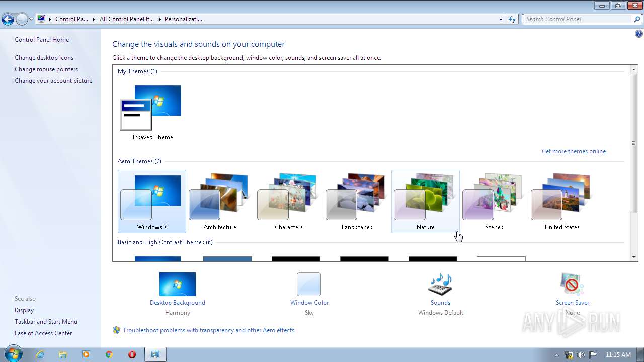Launch Google Chrome from taskbar
The height and width of the screenshot is (362, 644).
pyautogui.click(x=109, y=354)
